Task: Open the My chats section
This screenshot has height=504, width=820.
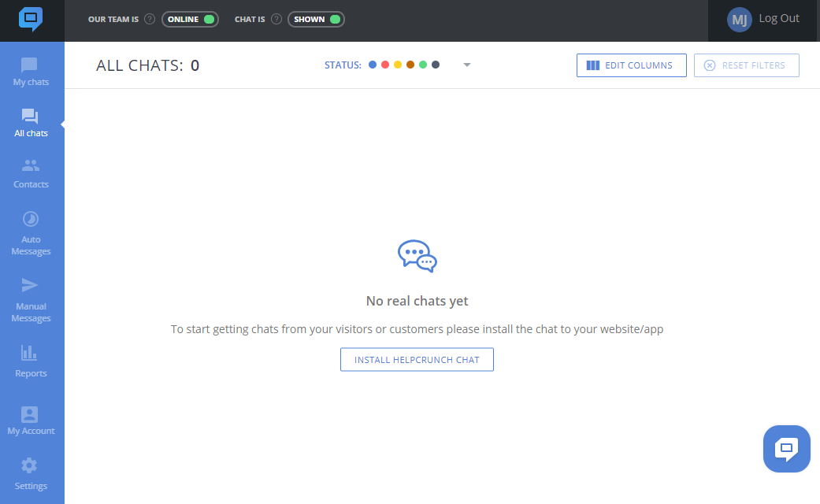Action: click(31, 72)
